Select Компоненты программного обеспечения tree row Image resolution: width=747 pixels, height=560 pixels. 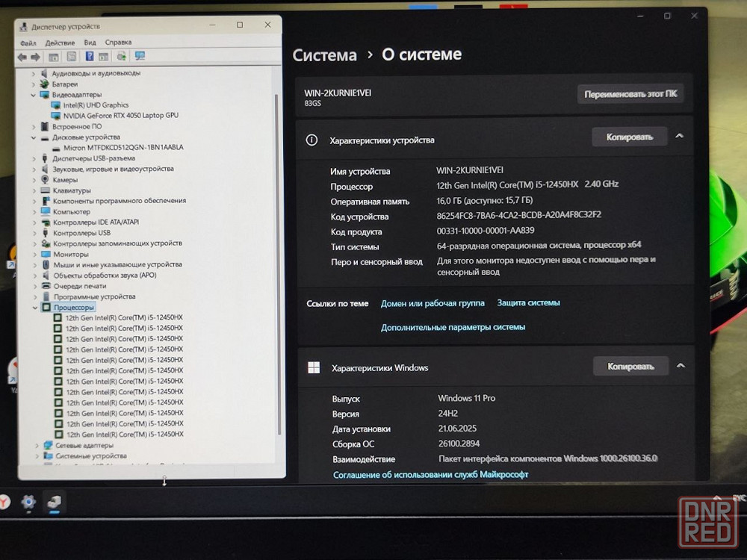pyautogui.click(x=119, y=201)
